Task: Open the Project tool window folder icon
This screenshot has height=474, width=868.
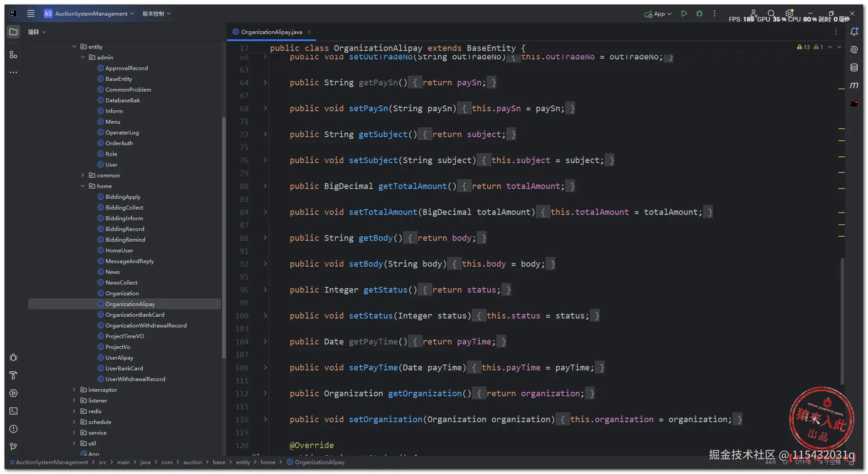Action: [13, 32]
